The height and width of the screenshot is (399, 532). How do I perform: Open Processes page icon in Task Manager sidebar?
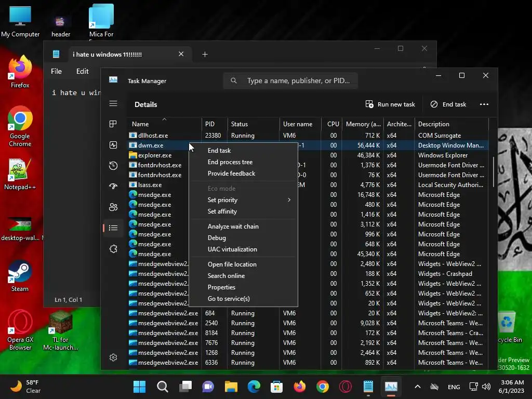pyautogui.click(x=113, y=124)
